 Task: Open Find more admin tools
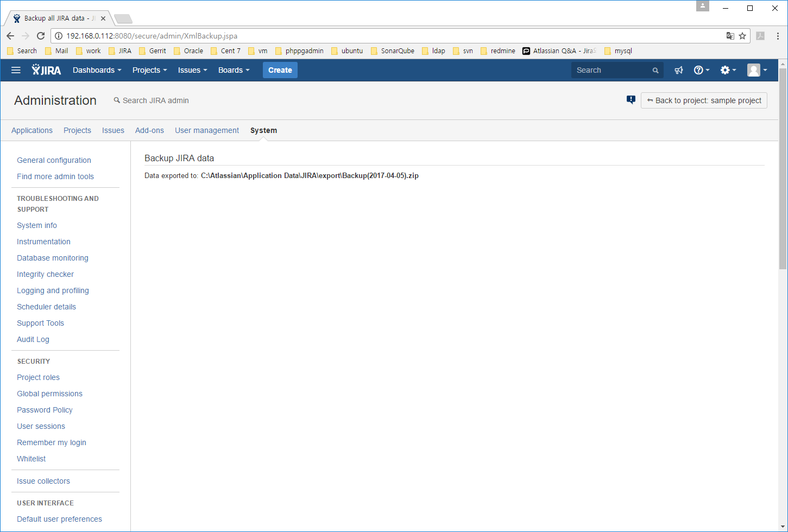55,176
